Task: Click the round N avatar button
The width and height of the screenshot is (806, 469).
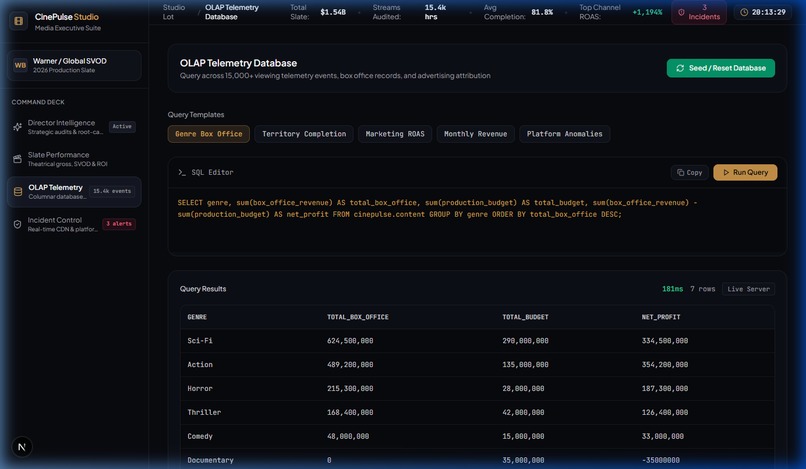Action: [22, 447]
